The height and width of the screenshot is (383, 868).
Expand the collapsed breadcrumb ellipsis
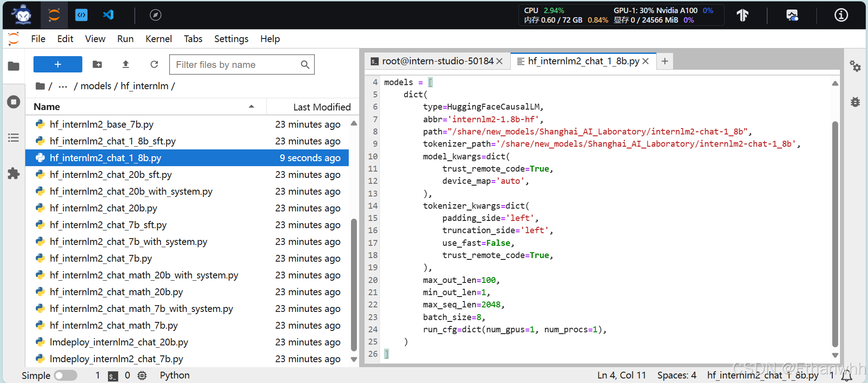coord(63,86)
